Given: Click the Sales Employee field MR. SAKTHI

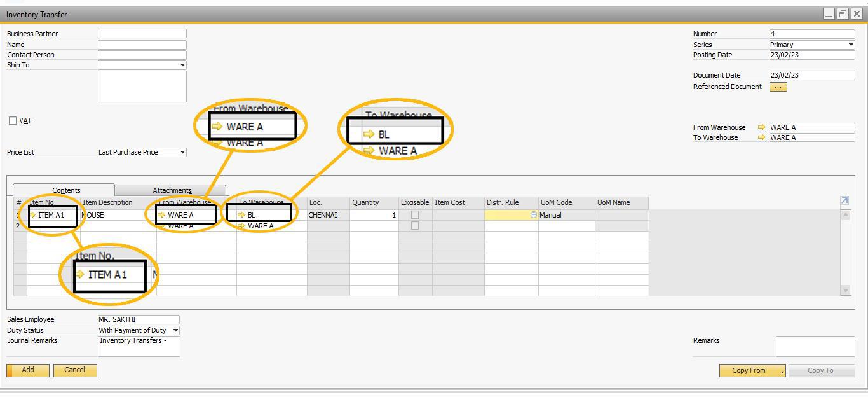Looking at the screenshot, I should (x=139, y=319).
